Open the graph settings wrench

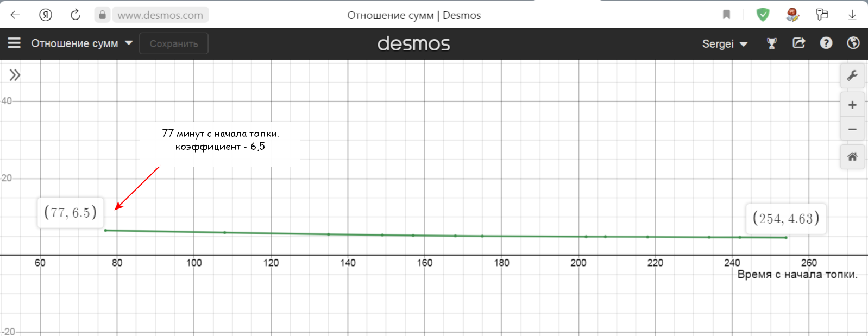click(x=852, y=75)
